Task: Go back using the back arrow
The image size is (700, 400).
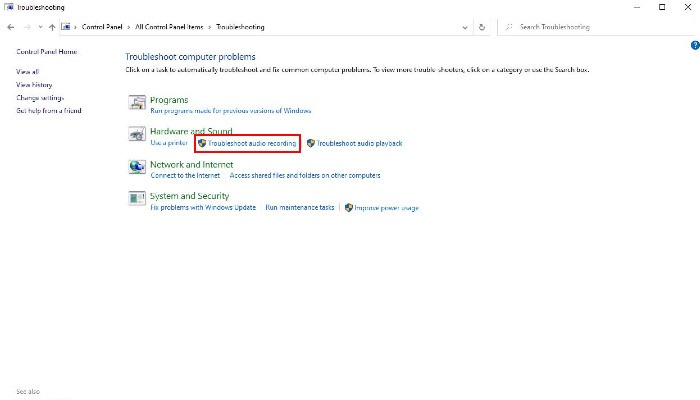Action: pyautogui.click(x=10, y=27)
